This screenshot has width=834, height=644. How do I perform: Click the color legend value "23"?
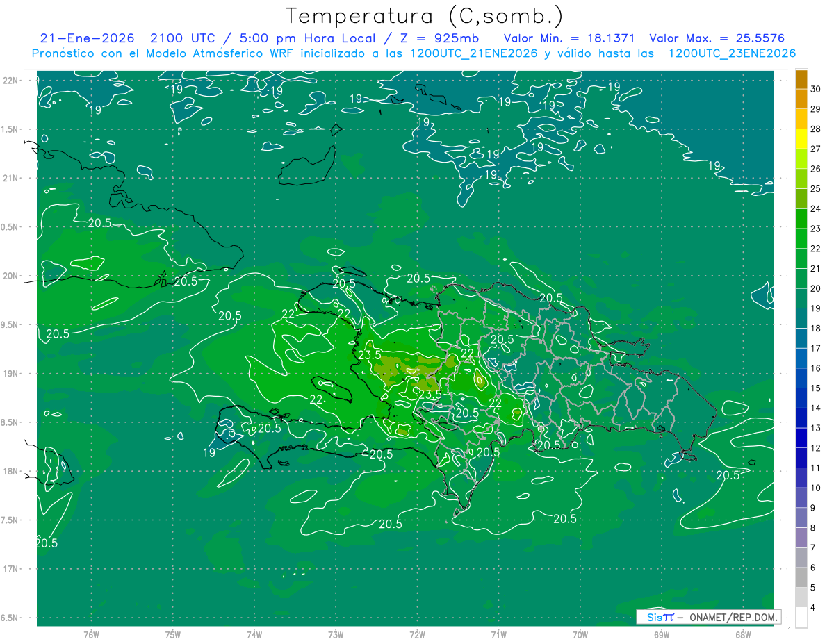coord(817,229)
